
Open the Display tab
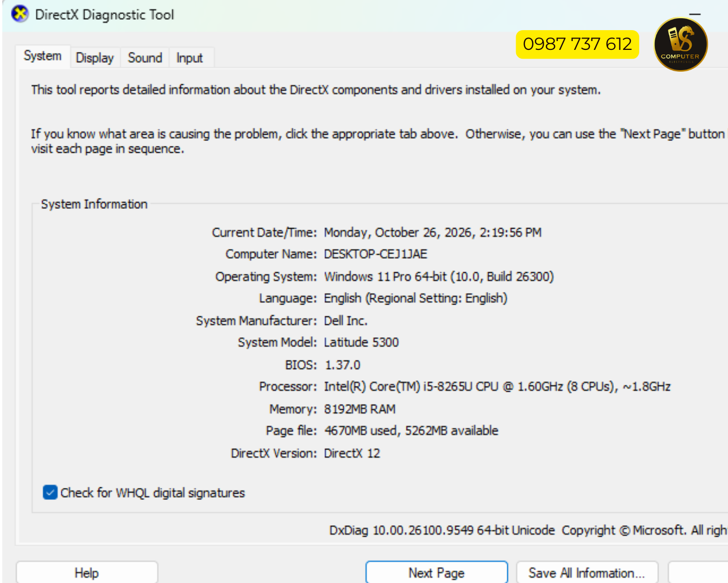[x=95, y=58]
